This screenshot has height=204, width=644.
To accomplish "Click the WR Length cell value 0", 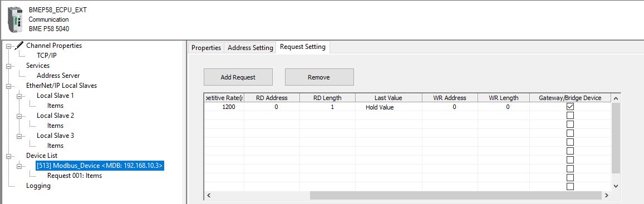I will coord(504,107).
